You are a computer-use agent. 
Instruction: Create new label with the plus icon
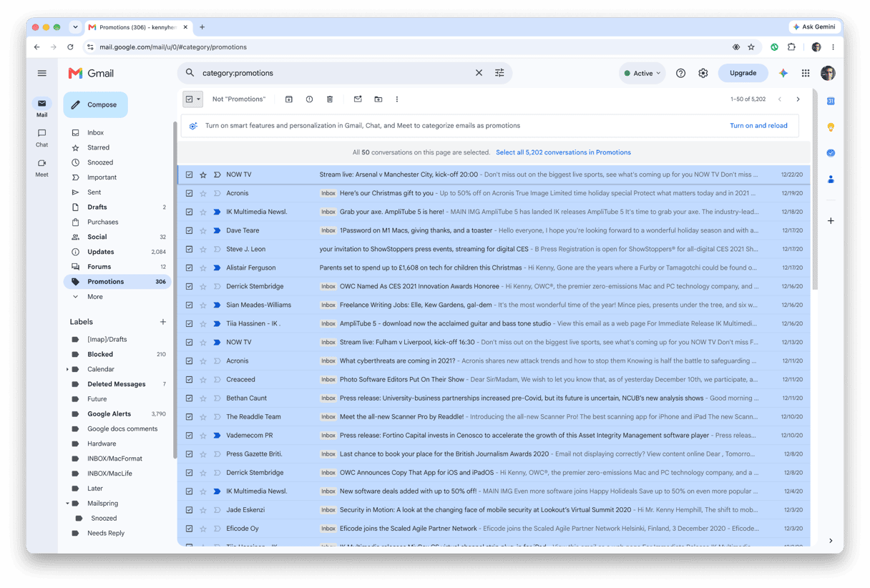click(x=163, y=322)
